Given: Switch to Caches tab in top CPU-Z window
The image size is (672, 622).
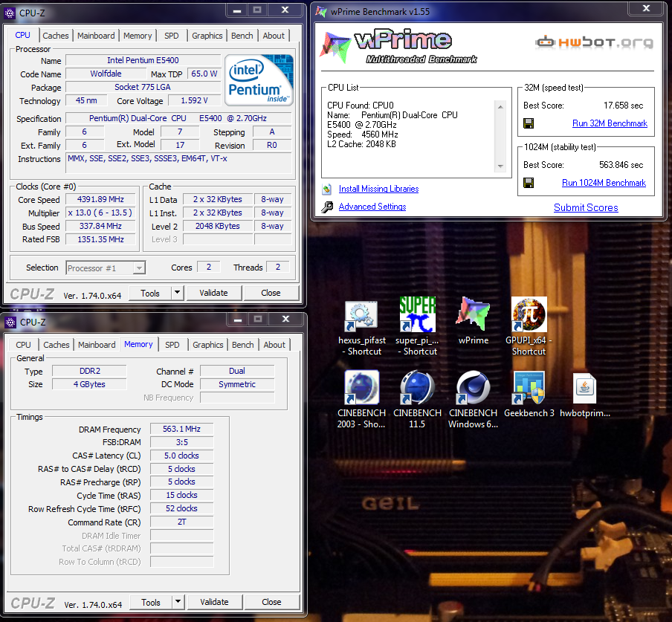Looking at the screenshot, I should 56,36.
